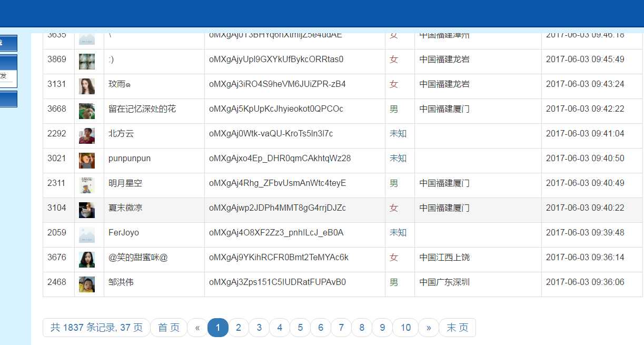Click openid oMXgAjwp2JDPh4MMT8gG4rrjDJZc
The height and width of the screenshot is (345, 644).
point(278,208)
